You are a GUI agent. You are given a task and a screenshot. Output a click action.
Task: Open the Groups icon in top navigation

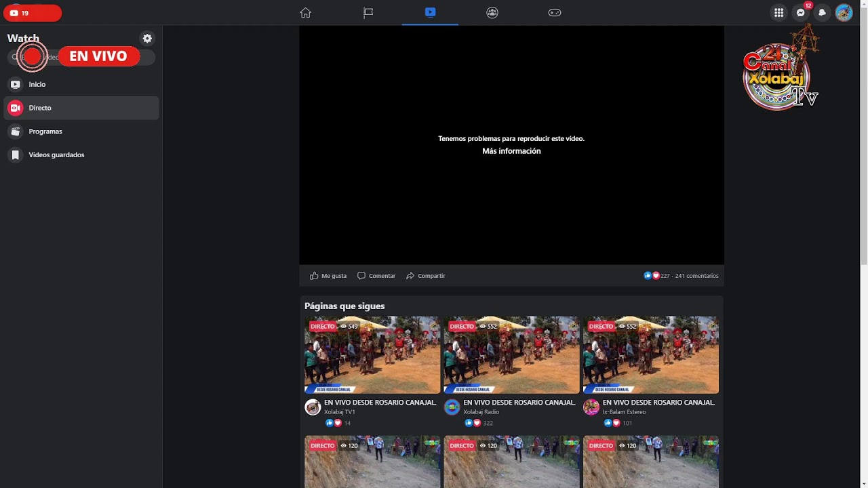tap(492, 12)
